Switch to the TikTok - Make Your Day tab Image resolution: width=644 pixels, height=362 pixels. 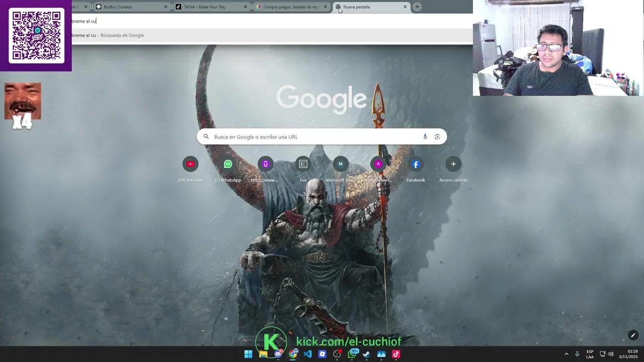click(x=212, y=7)
